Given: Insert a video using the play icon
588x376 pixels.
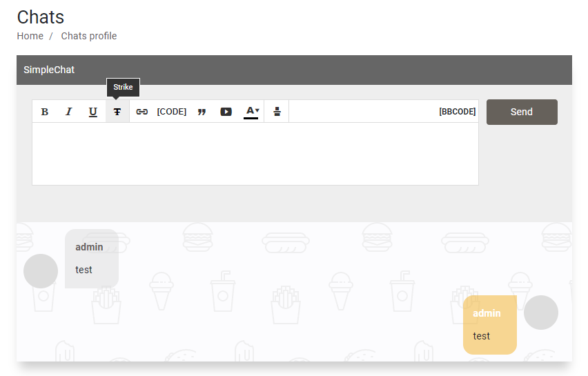Looking at the screenshot, I should (x=226, y=112).
